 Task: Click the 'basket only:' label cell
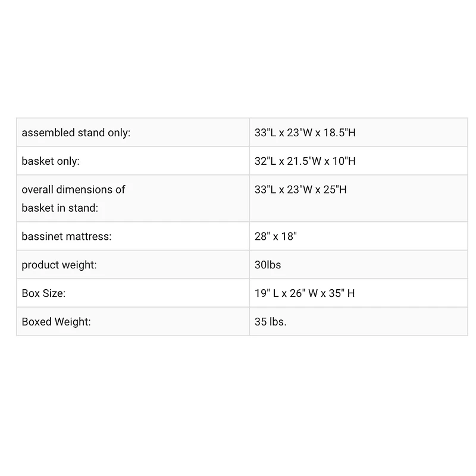point(51,161)
